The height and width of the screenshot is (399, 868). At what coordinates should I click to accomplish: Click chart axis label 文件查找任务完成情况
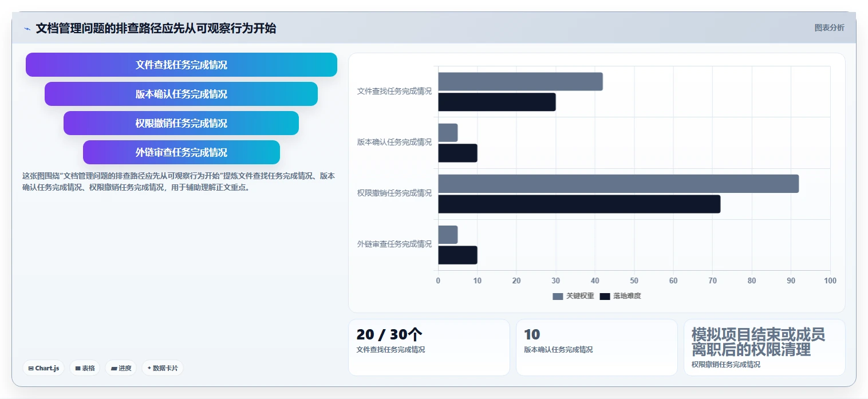[x=394, y=91]
